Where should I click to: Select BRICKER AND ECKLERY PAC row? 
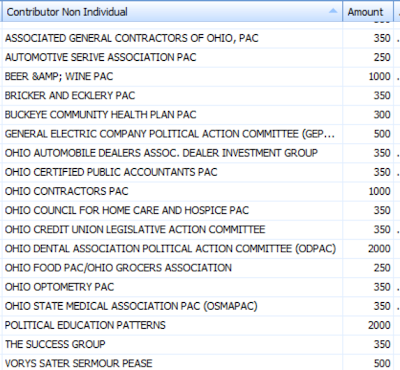tap(200, 96)
